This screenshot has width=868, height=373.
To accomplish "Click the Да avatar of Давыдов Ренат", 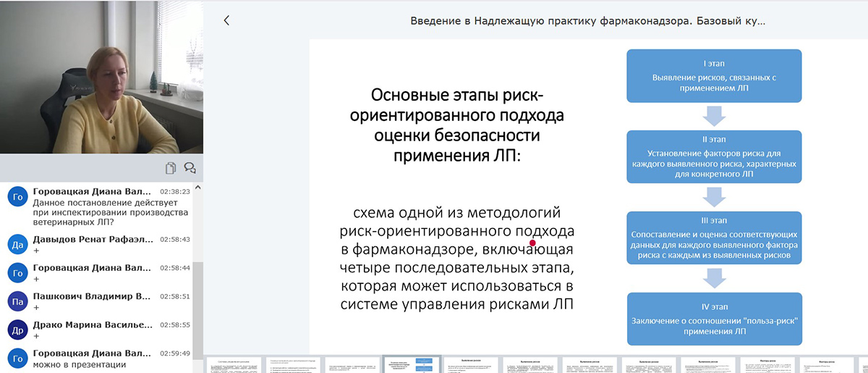I will click(x=17, y=244).
